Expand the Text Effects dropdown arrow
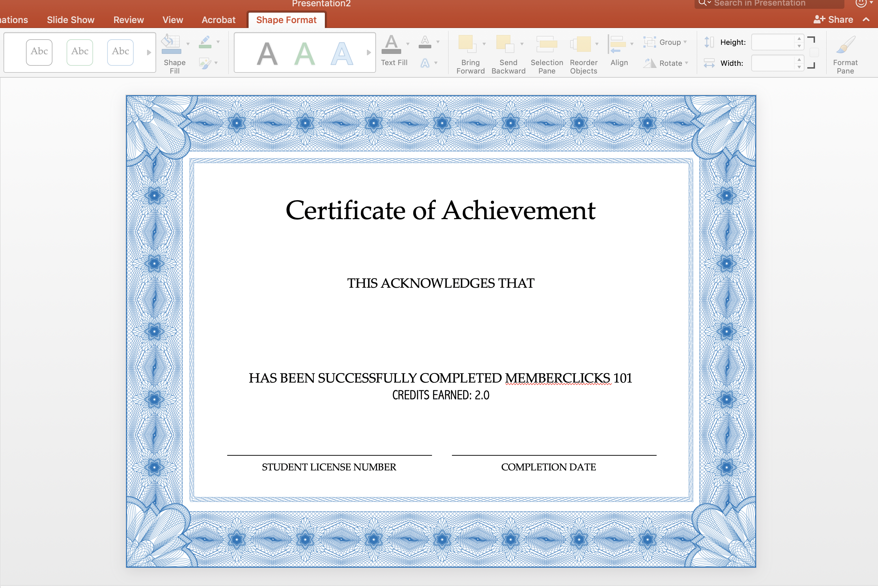878x588 pixels. (436, 63)
